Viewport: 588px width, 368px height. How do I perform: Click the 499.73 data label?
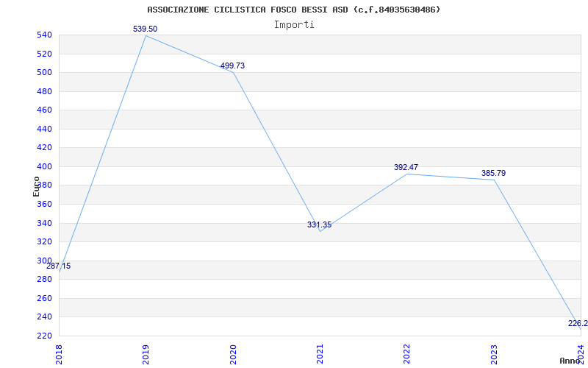coord(232,66)
